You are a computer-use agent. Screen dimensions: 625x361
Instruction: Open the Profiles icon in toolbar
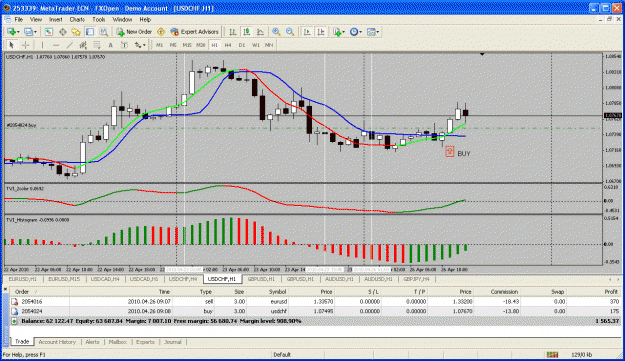pos(28,32)
